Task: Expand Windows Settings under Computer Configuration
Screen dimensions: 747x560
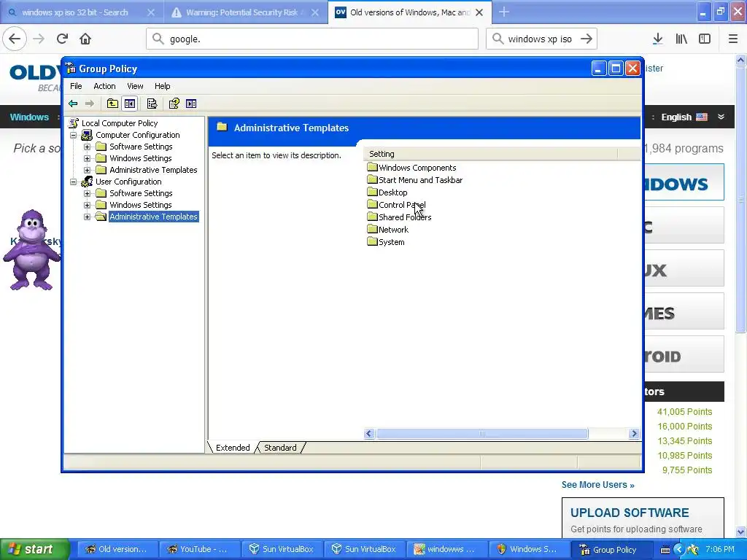Action: (88, 158)
